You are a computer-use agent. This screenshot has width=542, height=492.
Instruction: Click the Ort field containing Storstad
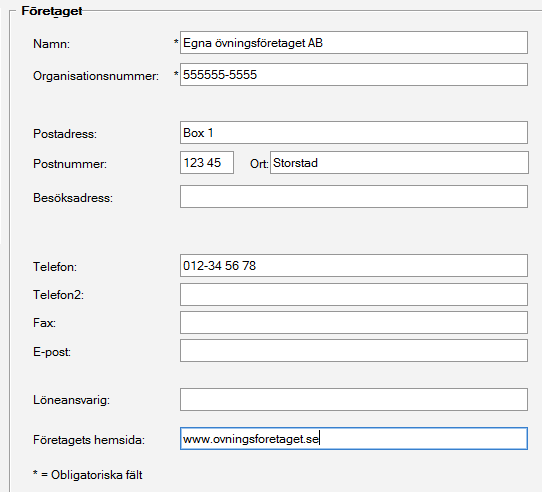pos(399,163)
